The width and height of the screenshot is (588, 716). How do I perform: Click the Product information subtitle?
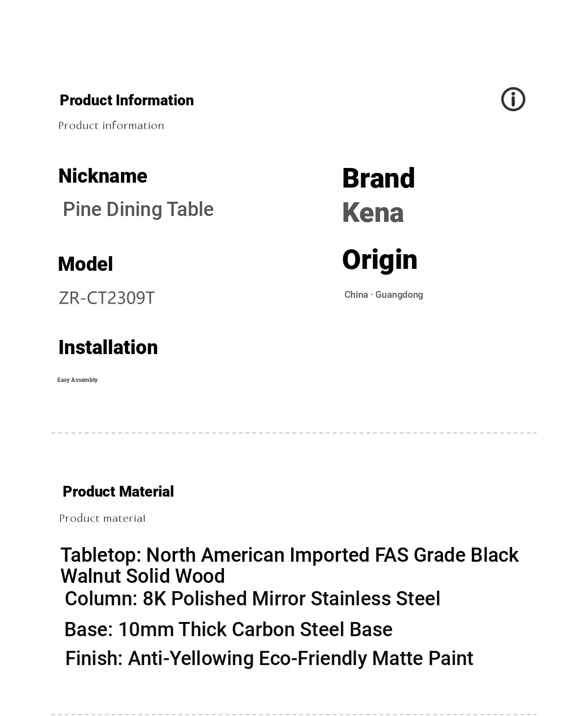point(111,126)
